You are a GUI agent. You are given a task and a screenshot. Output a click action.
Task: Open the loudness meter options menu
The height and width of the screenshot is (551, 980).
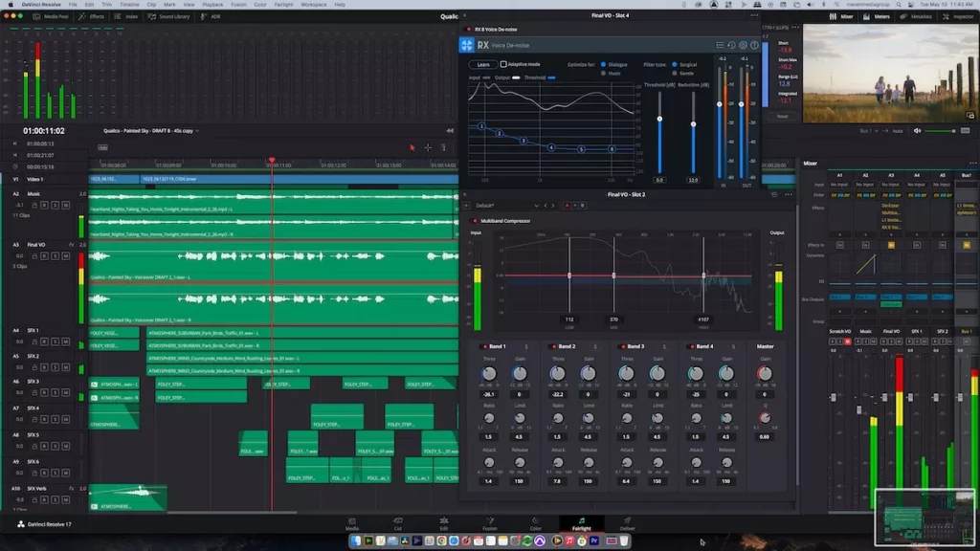click(795, 28)
